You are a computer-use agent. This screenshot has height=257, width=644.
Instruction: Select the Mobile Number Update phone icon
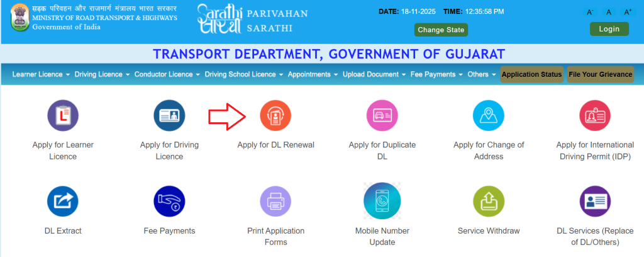coord(382,201)
